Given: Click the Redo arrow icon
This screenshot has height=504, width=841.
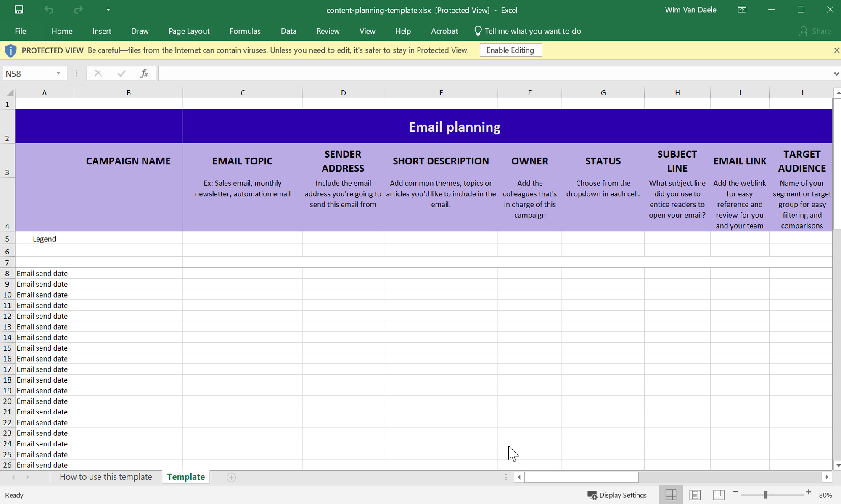Looking at the screenshot, I should (x=78, y=10).
